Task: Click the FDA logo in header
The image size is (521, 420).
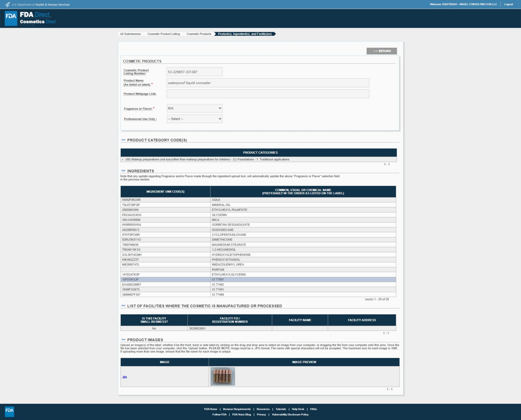Action: (x=11, y=18)
